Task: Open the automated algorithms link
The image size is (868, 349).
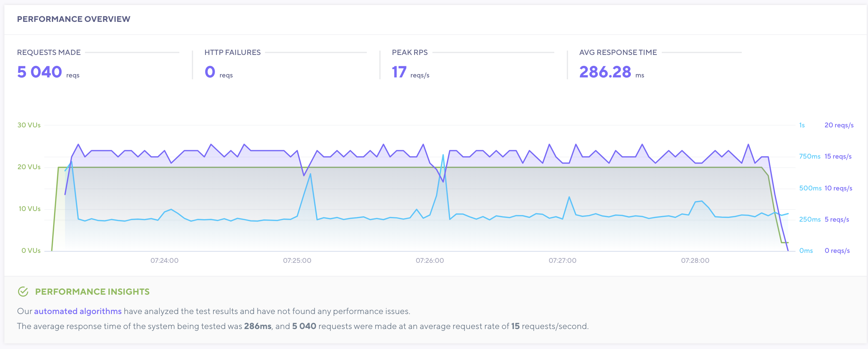Action: (x=78, y=311)
